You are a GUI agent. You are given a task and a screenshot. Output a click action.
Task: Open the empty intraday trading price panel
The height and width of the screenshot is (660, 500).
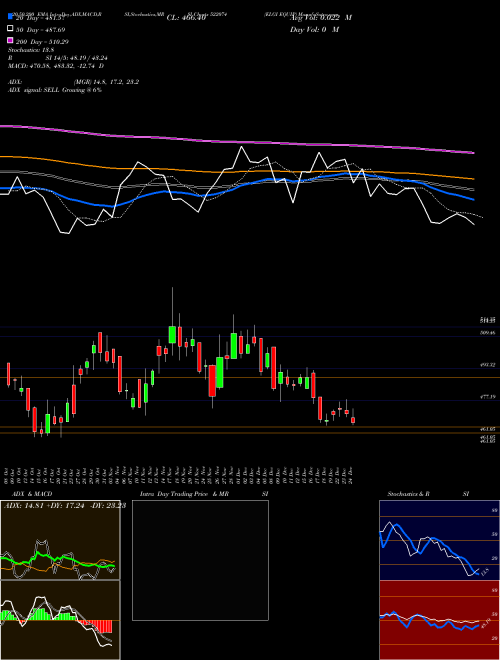200,560
